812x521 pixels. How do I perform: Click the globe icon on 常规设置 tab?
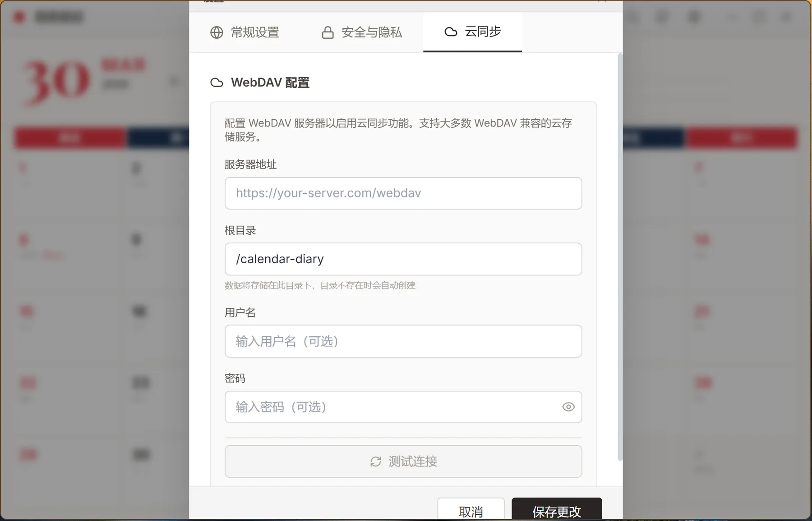tap(217, 32)
